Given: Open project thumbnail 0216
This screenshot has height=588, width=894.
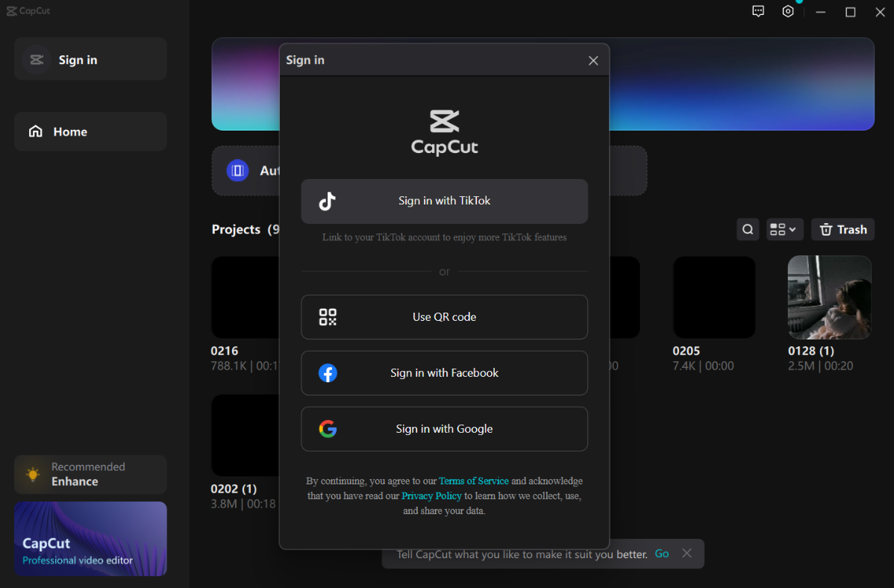Looking at the screenshot, I should [246, 297].
